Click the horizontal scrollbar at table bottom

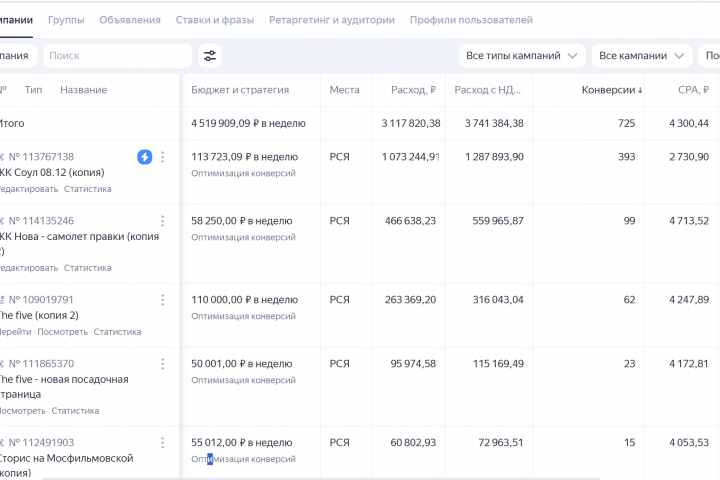(321, 478)
